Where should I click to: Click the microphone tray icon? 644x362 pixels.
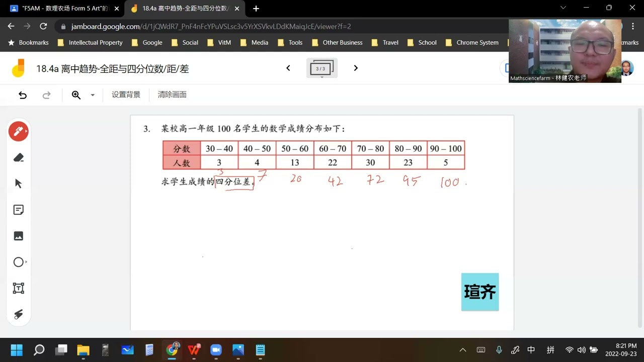[499, 350]
